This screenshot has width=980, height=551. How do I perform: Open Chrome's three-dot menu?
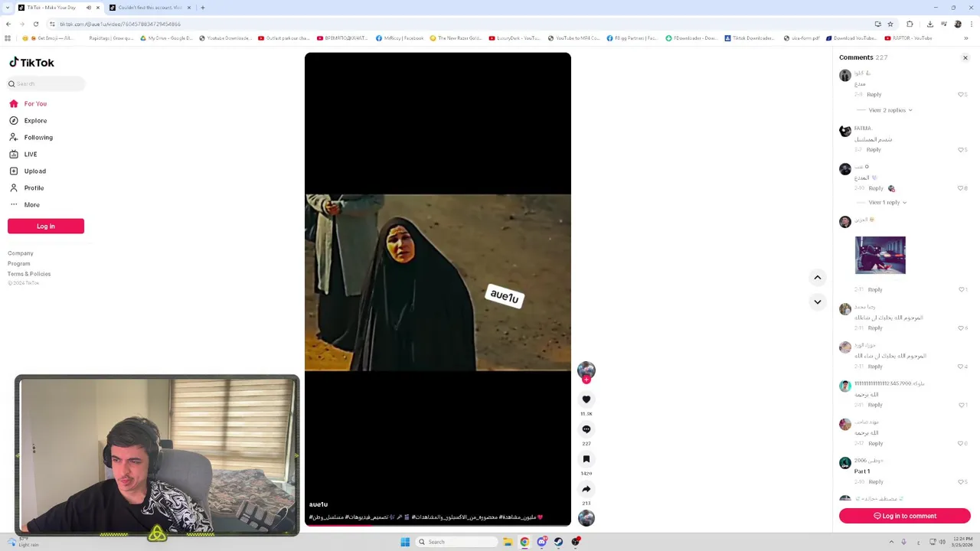[x=972, y=24]
